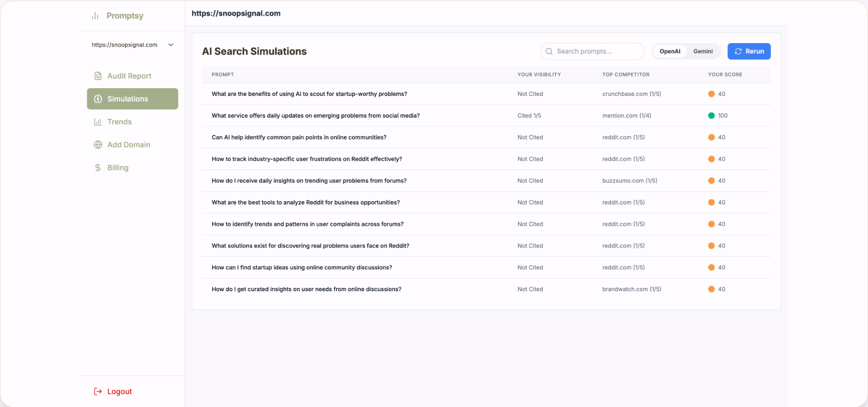This screenshot has width=868, height=407.
Task: Click the YOUR SCORE column header
Action: (x=725, y=75)
